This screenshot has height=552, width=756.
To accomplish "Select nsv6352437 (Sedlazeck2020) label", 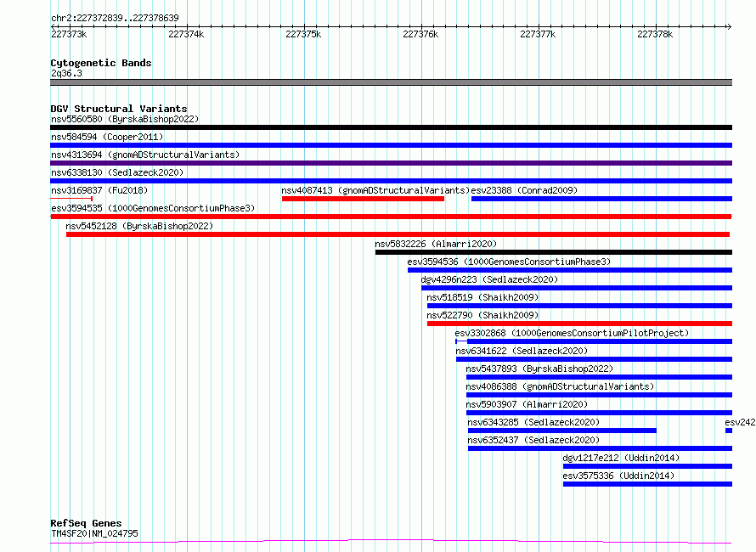I will (x=533, y=440).
